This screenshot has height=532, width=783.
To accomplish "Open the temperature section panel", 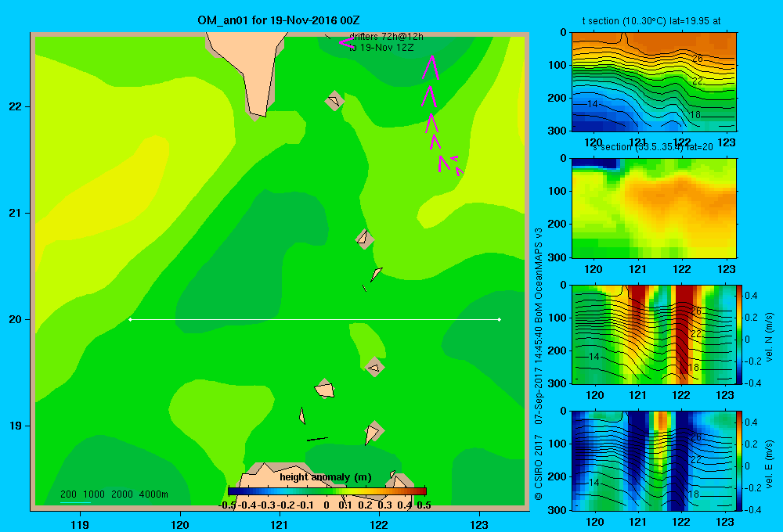I will pyautogui.click(x=654, y=81).
